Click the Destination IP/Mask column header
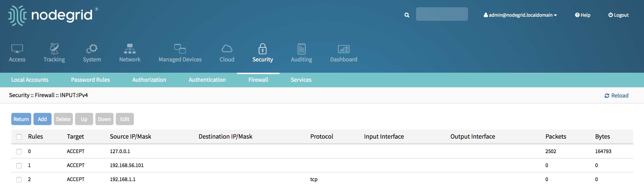This screenshot has height=191, width=644. click(225, 137)
